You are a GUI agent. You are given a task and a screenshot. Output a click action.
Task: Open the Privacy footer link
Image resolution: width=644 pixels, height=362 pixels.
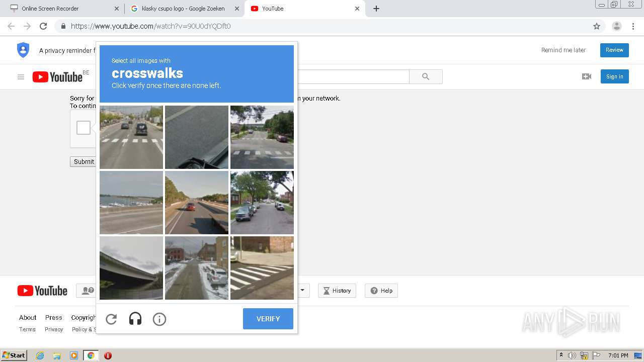tap(54, 329)
